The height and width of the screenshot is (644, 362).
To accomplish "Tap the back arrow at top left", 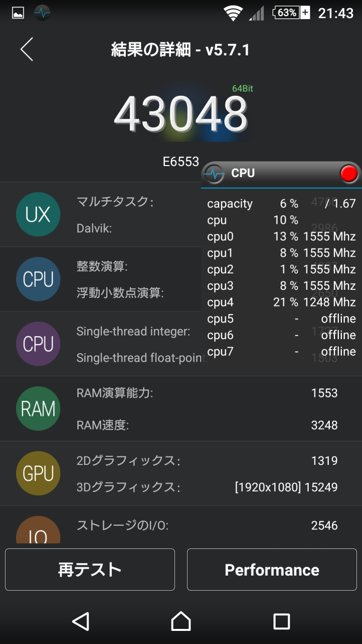I will pyautogui.click(x=27, y=49).
